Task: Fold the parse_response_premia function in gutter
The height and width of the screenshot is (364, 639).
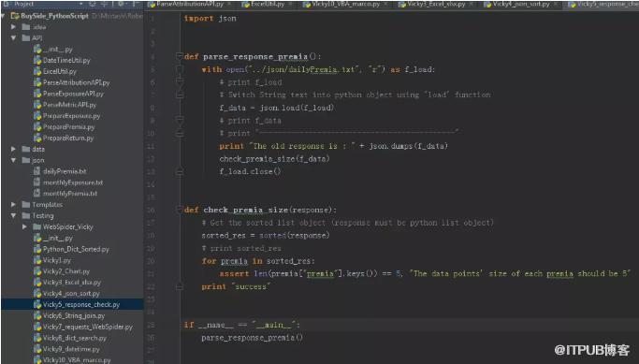Action: 179,56
